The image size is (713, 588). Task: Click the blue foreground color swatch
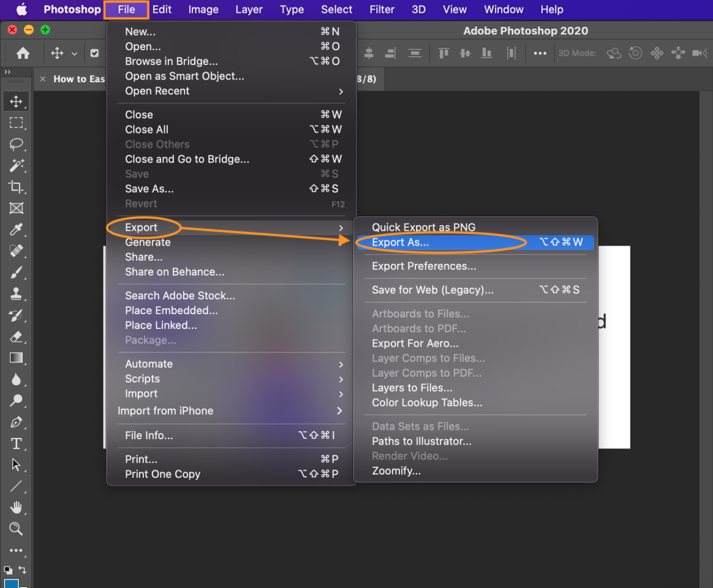tap(10, 583)
